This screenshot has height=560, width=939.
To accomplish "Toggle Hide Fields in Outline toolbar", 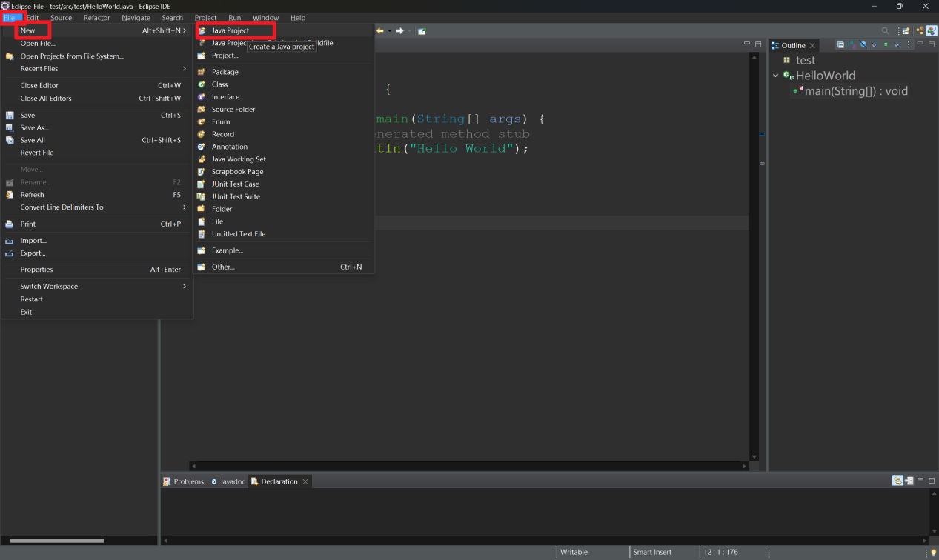I will [863, 44].
